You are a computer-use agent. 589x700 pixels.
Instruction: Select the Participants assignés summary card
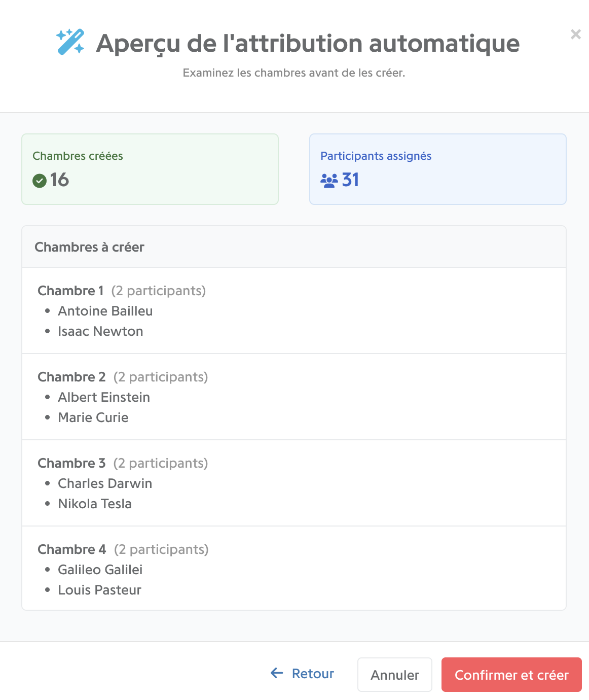[x=438, y=169]
